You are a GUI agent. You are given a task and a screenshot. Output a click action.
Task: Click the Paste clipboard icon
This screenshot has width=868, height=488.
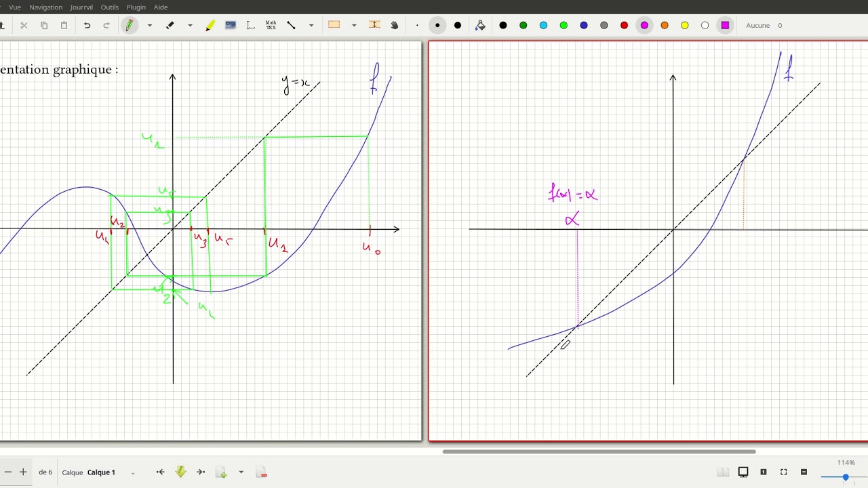tap(64, 25)
